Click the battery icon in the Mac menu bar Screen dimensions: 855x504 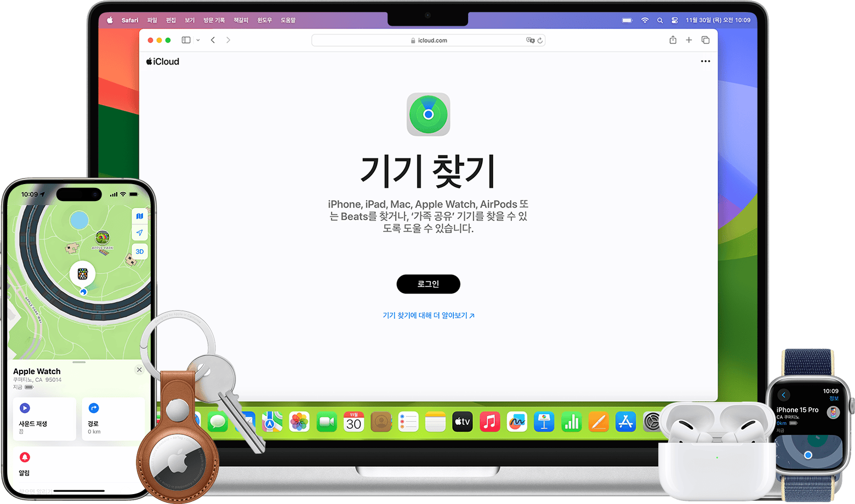pos(628,20)
